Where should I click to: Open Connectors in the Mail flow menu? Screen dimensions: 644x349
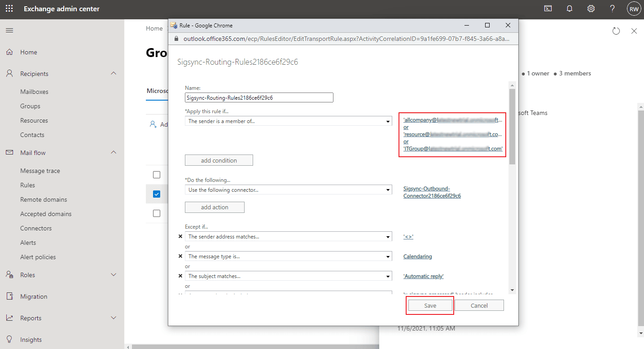(36, 228)
